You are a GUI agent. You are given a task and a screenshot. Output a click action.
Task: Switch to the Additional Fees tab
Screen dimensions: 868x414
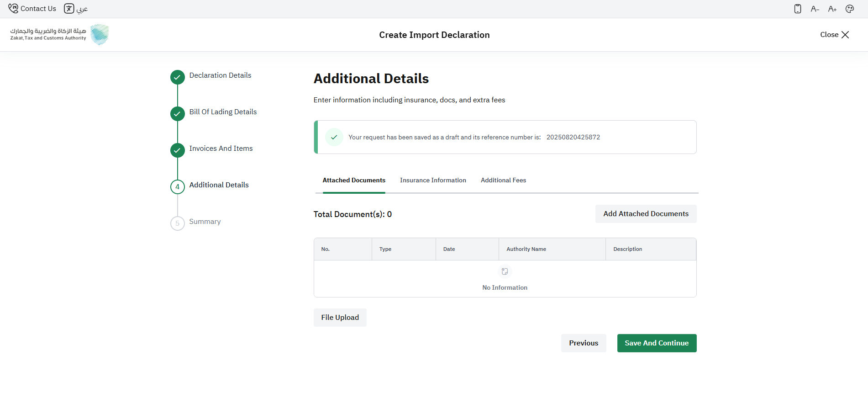point(503,180)
